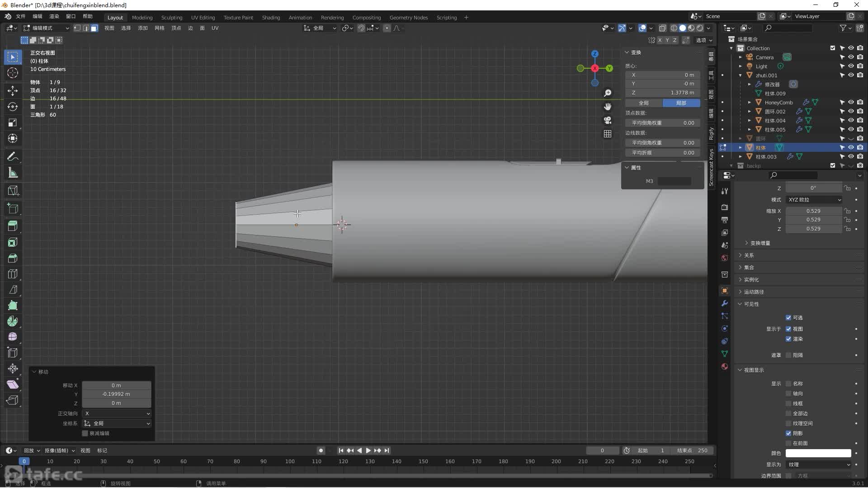Viewport: 868px width, 488px height.
Task: Toggle 阴影 shadow checkbox
Action: click(788, 433)
